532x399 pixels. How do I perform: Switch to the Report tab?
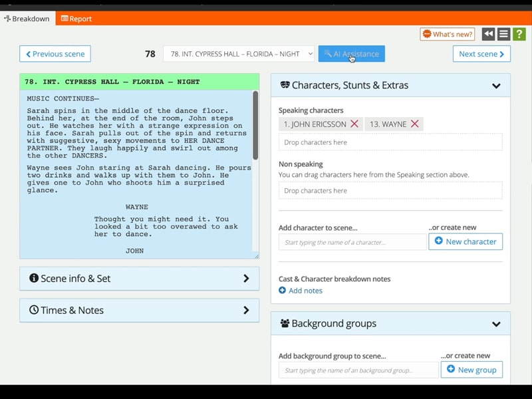point(76,19)
